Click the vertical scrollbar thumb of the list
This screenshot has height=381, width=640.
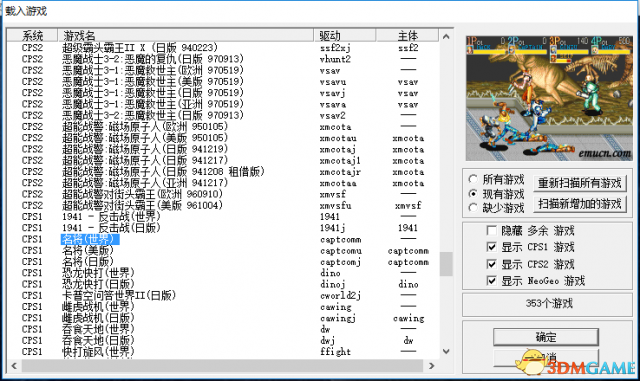(x=446, y=264)
